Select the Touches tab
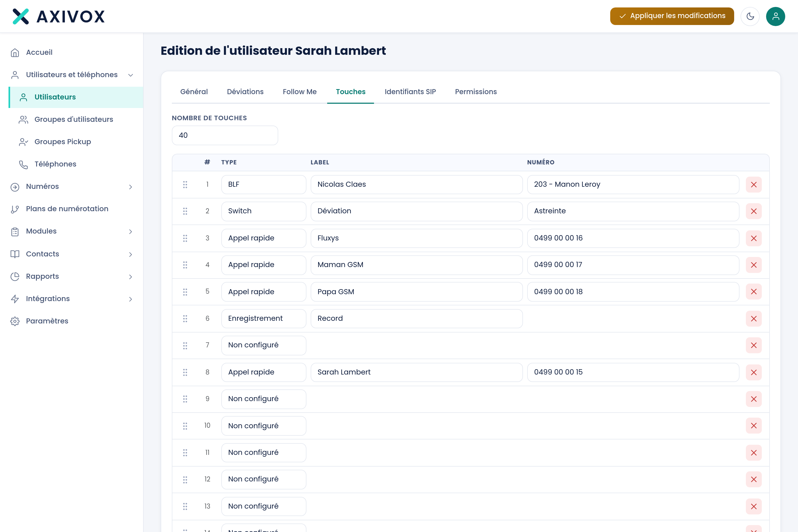This screenshot has width=798, height=532. click(x=351, y=92)
